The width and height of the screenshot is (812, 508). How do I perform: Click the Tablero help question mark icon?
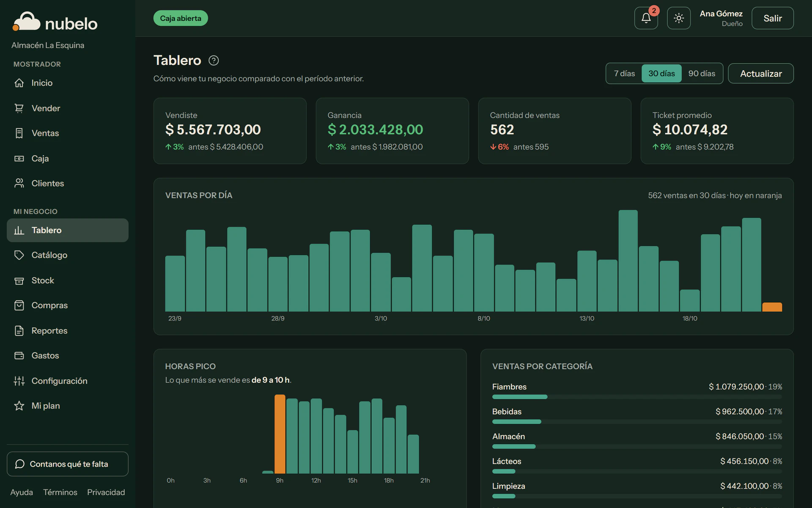click(x=214, y=61)
